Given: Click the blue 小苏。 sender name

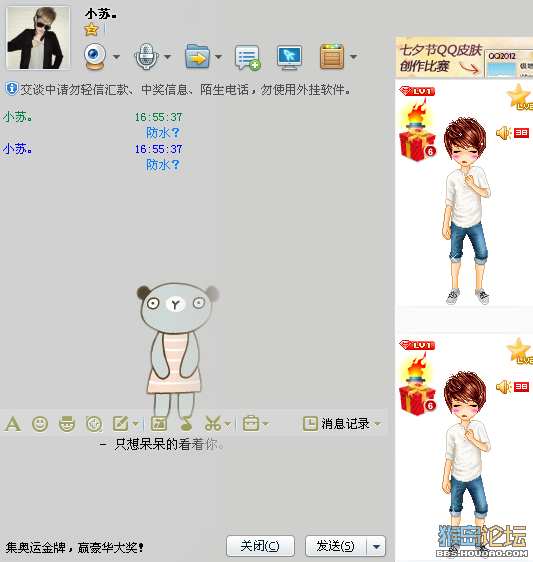Looking at the screenshot, I should (x=18, y=149).
